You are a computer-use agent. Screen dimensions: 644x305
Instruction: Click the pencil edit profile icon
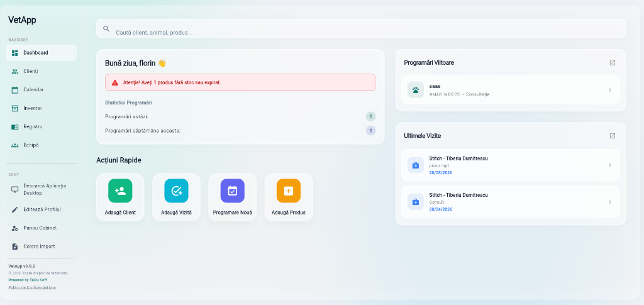[15, 210]
